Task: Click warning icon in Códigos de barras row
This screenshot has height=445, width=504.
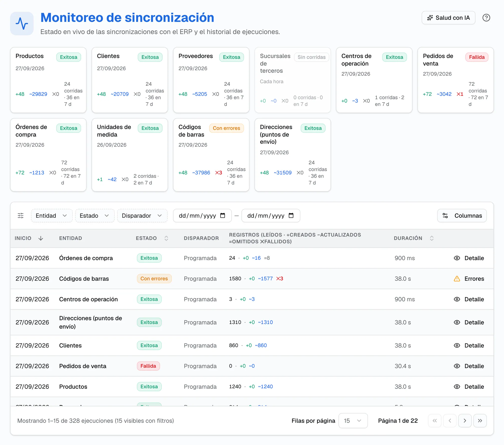Action: pyautogui.click(x=457, y=279)
